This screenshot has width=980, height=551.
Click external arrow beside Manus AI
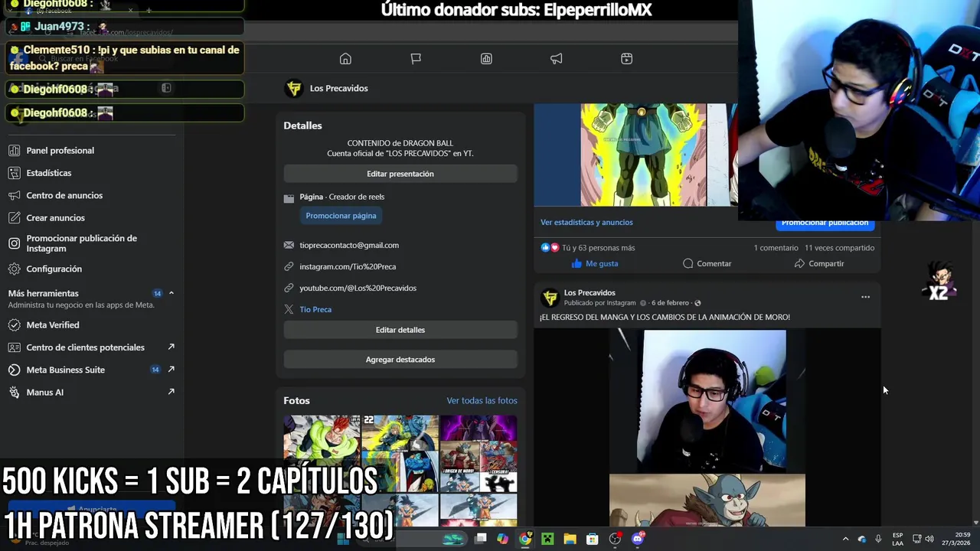[171, 392]
